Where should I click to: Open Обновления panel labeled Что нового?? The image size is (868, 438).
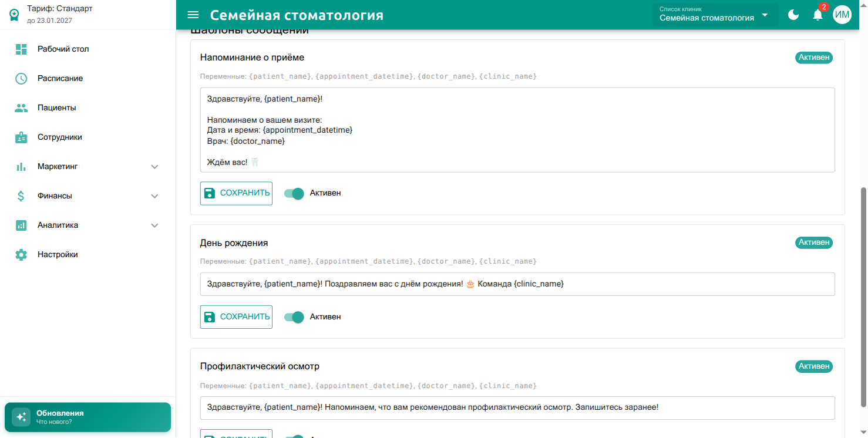87,417
